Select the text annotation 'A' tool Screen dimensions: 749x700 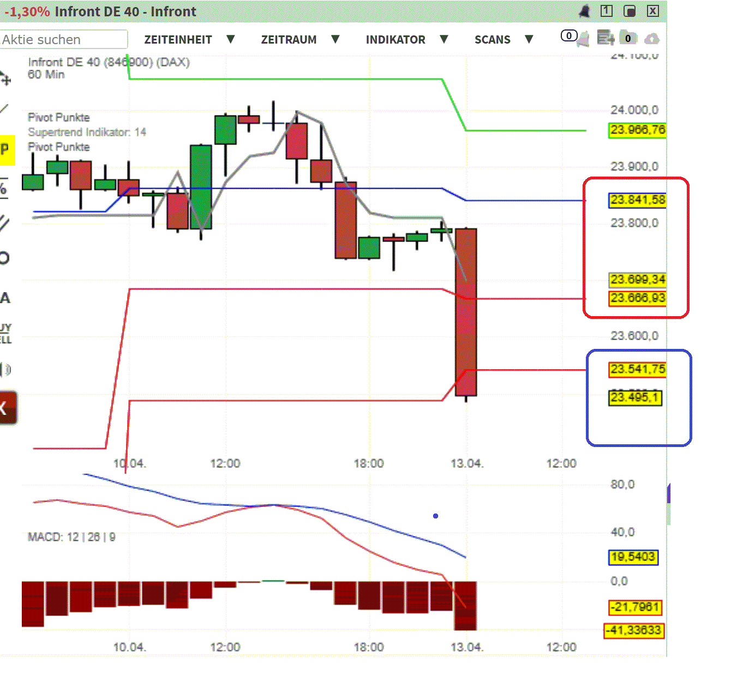point(5,297)
